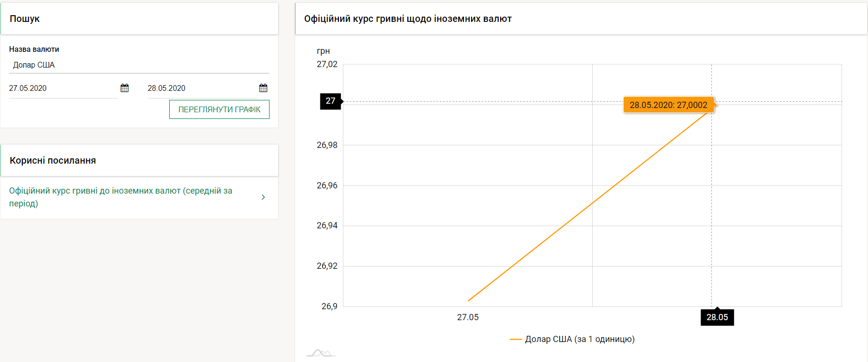Click the ПЕРЕГЛЯНУТИ ГРАФІК button
This screenshot has height=362, width=868.
(219, 109)
